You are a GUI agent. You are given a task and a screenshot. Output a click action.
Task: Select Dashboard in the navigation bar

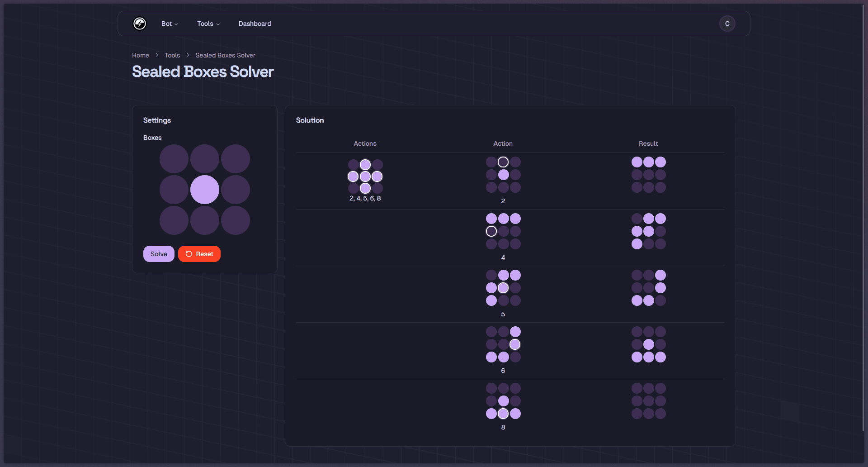(x=255, y=24)
